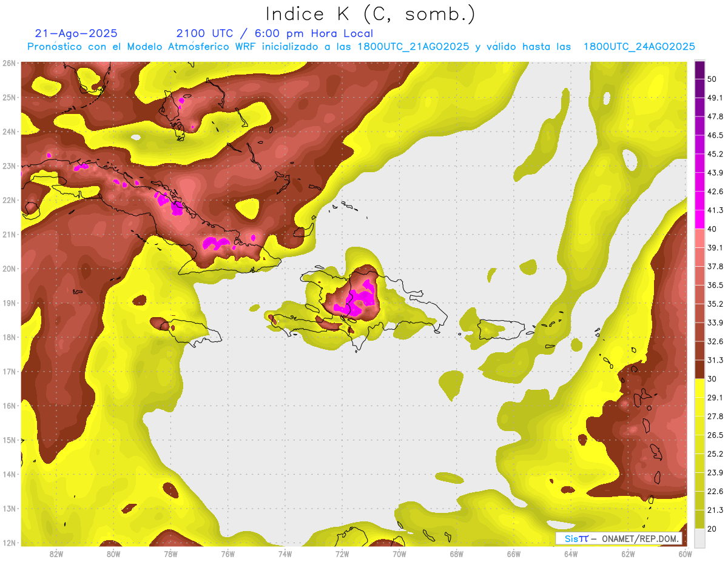The image size is (728, 562).
Task: Click the longitude label '82W'
Action: (x=56, y=554)
